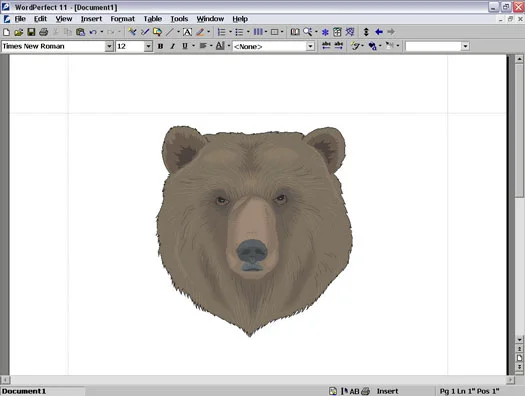Click the vertical scrollbar up arrow
The width and height of the screenshot is (525, 396).
click(x=519, y=59)
